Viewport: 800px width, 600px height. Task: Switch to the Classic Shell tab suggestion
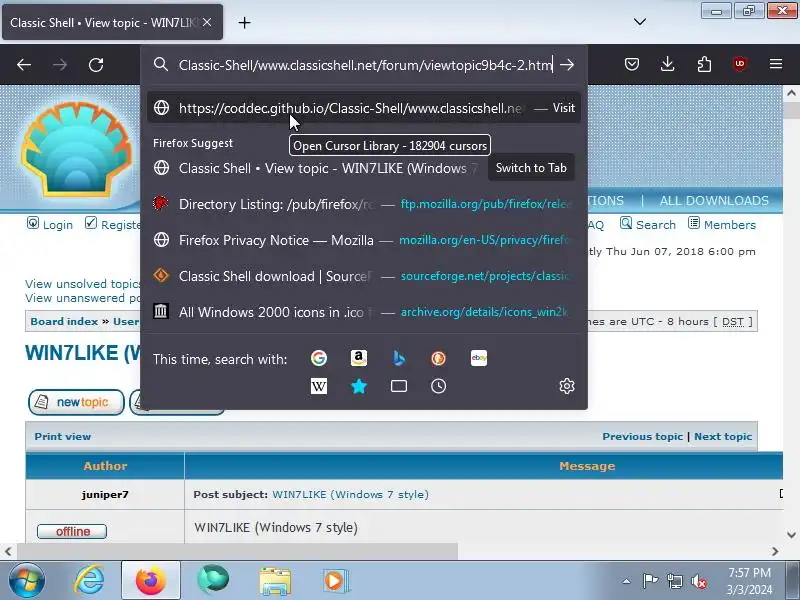coord(364,168)
